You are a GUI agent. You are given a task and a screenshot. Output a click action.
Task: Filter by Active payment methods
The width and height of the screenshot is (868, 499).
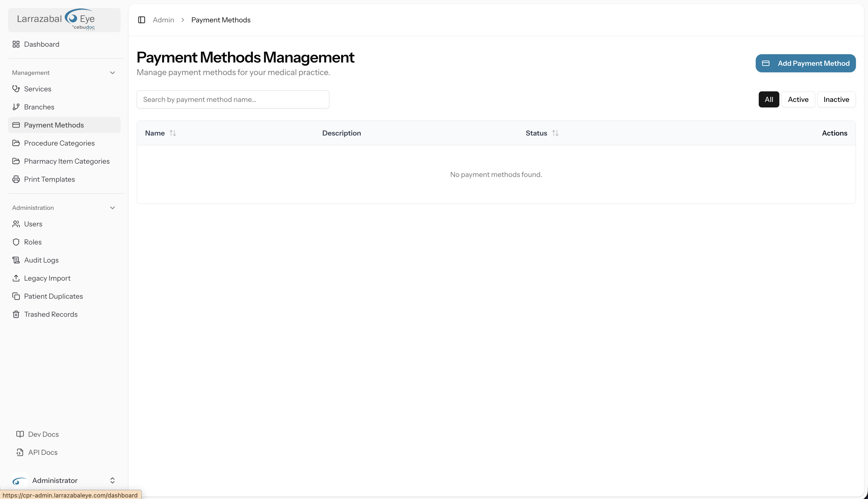point(798,99)
